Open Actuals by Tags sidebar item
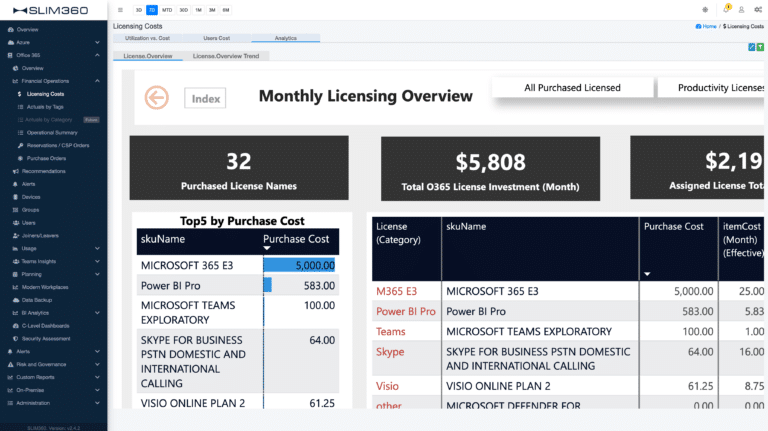768x431 pixels. click(45, 107)
